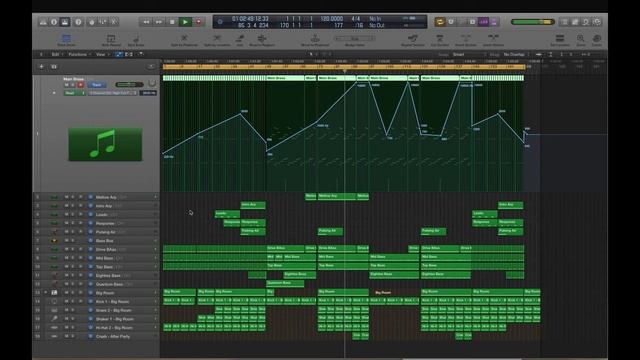Open the Media Browser icon
This screenshot has width=640, height=360.
coord(597,22)
